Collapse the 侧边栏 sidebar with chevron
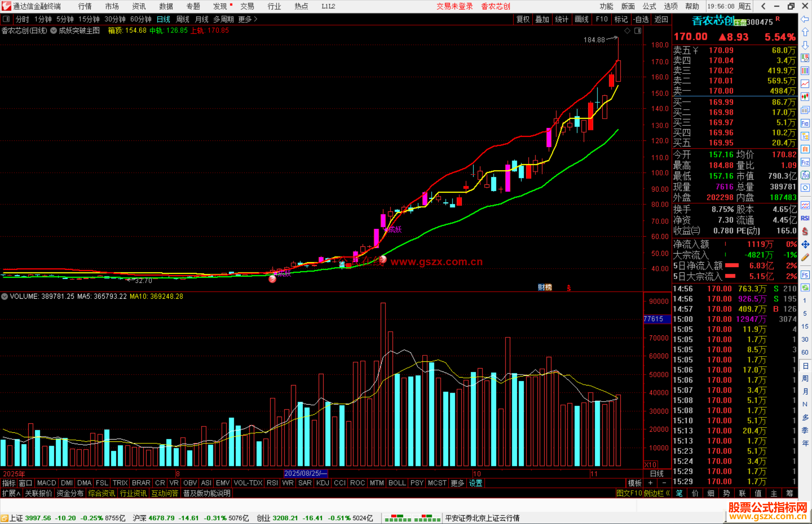 point(668,493)
